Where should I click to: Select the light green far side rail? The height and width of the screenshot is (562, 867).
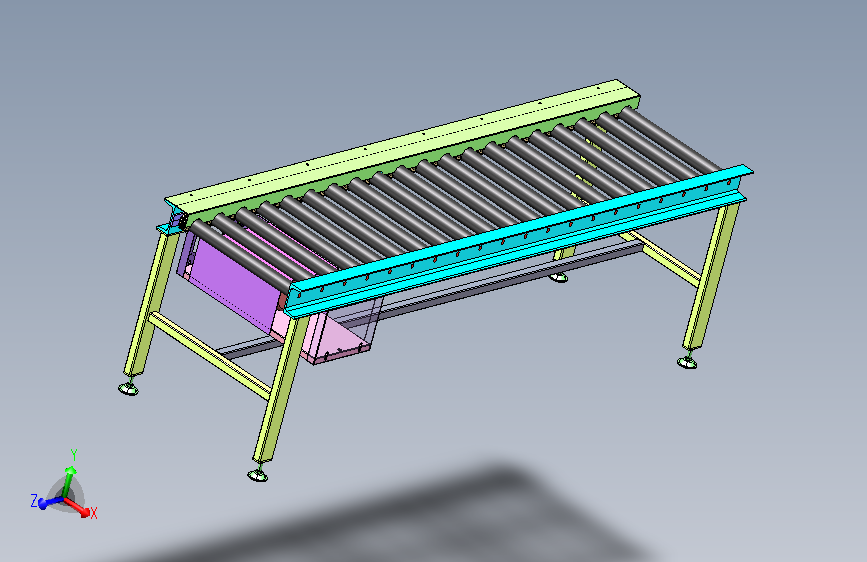pyautogui.click(x=403, y=148)
